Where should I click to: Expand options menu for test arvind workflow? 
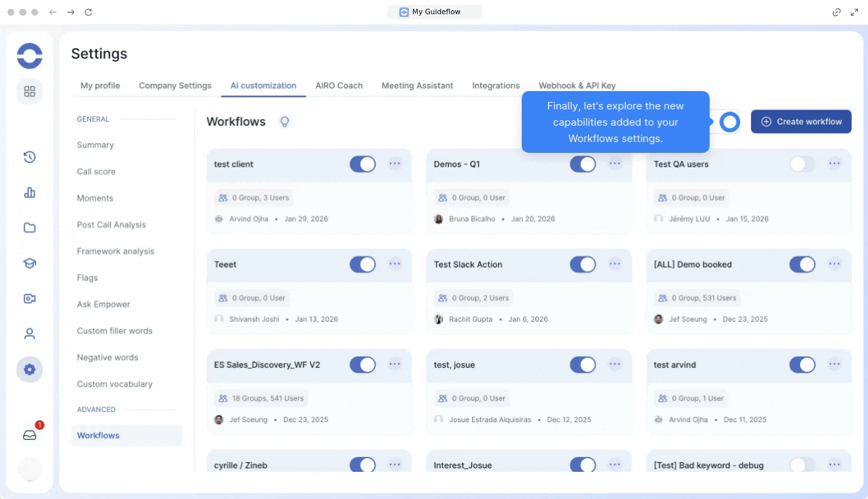click(835, 364)
